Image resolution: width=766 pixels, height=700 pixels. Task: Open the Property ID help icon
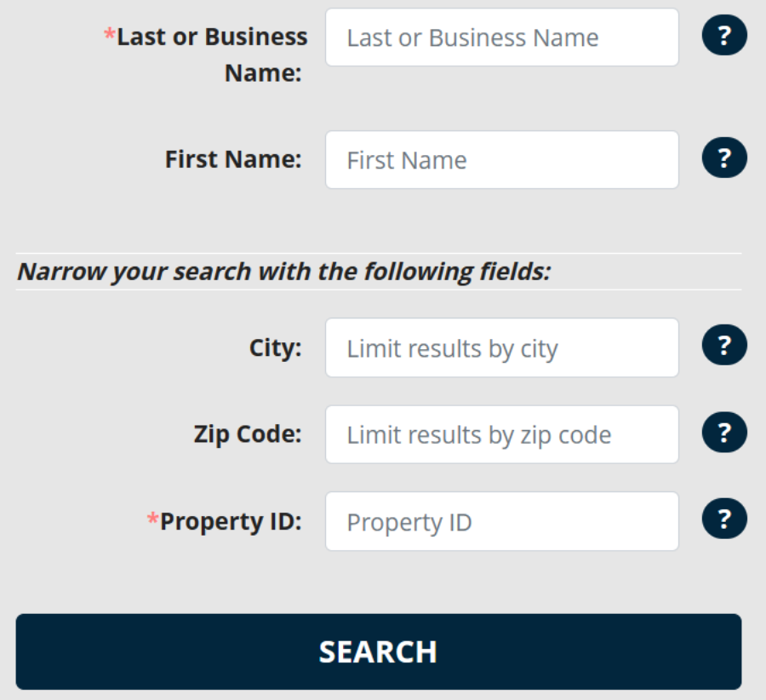(724, 520)
